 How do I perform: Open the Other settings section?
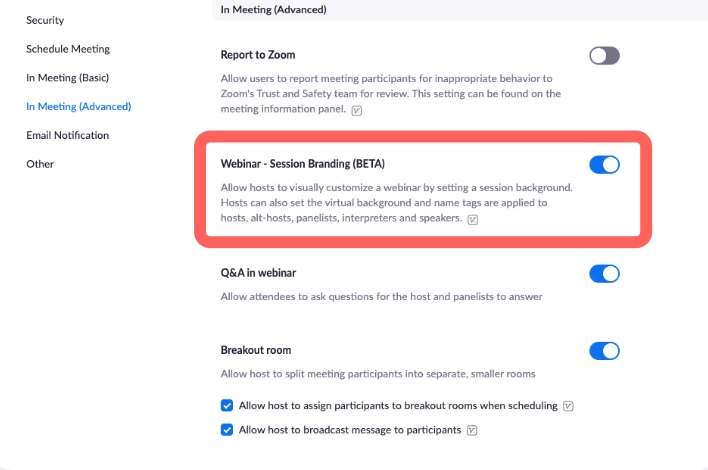40,164
